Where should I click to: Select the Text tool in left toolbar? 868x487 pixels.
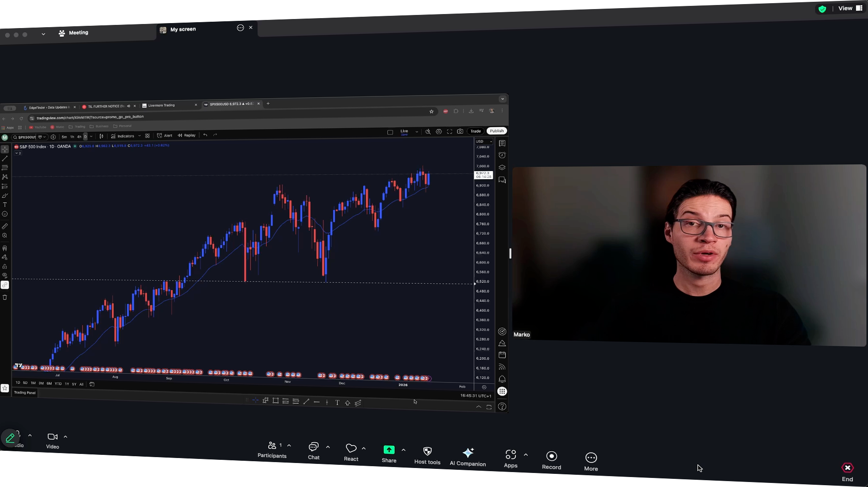(x=5, y=205)
